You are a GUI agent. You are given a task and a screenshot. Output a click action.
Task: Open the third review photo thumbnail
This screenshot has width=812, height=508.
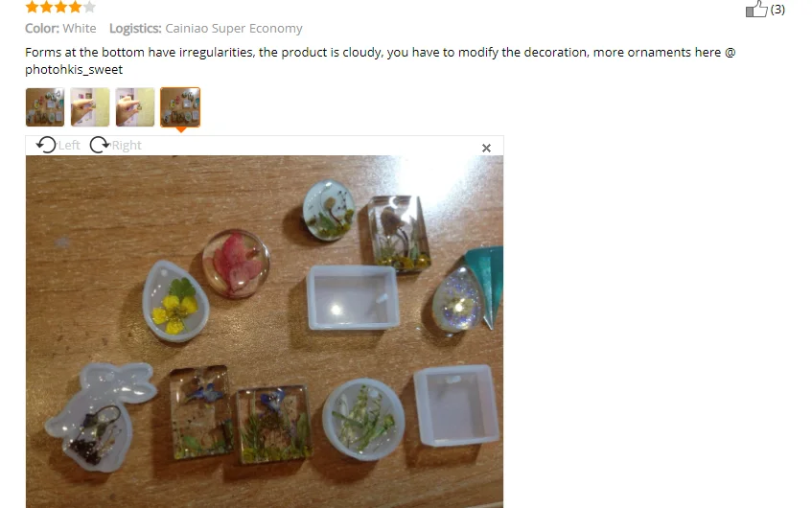point(135,107)
